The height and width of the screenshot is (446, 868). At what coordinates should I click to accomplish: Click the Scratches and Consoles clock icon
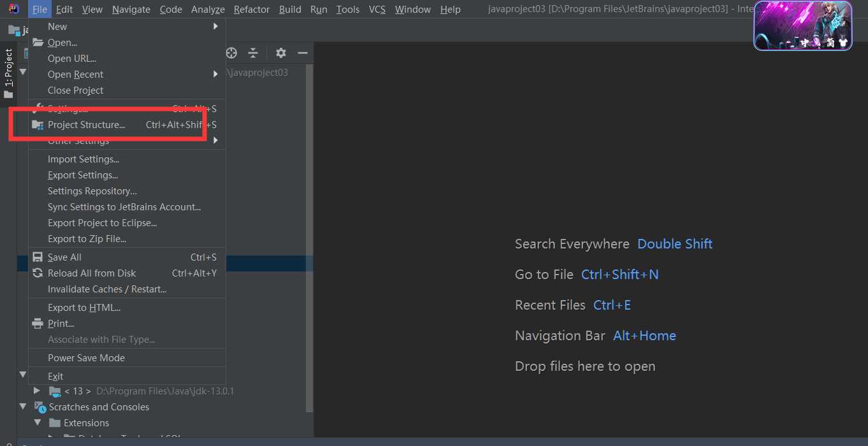point(40,407)
